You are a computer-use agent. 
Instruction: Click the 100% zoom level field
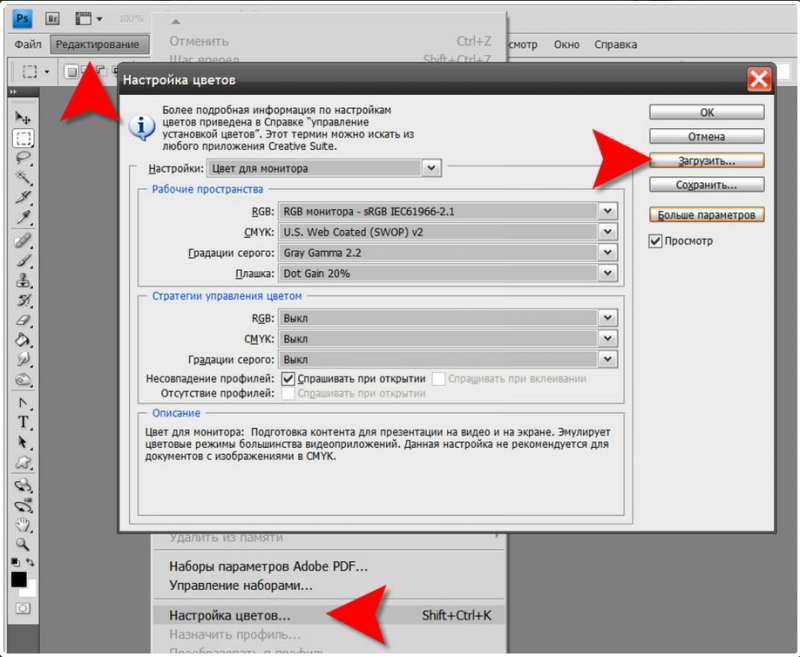(131, 19)
